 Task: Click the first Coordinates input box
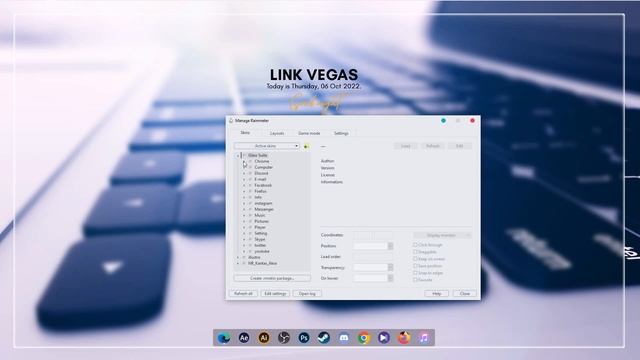pos(362,236)
